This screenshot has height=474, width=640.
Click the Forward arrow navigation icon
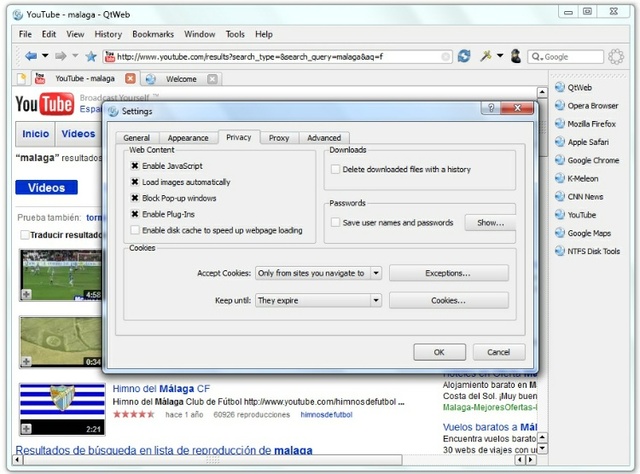(60, 56)
